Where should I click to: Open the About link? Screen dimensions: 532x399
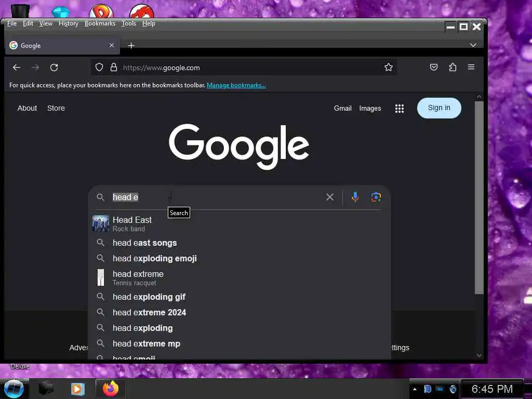pyautogui.click(x=27, y=108)
